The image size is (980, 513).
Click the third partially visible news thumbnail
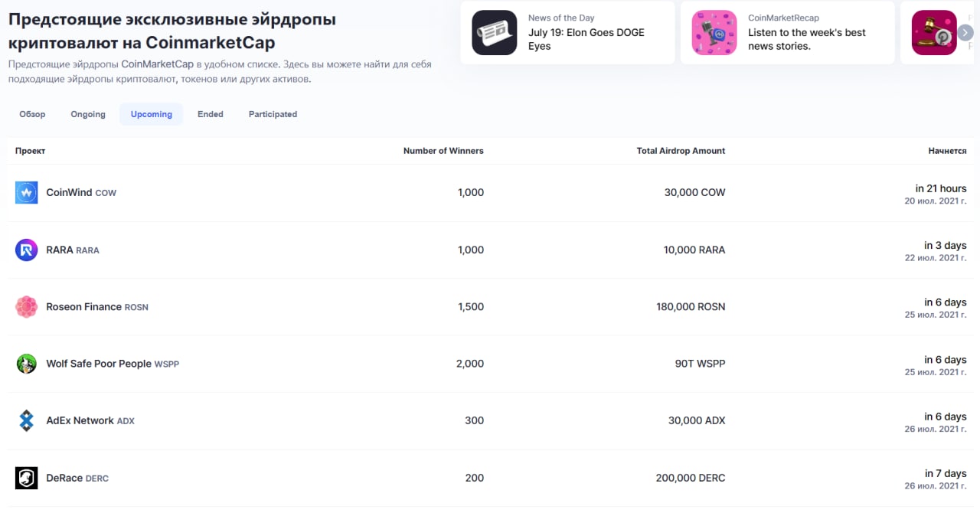point(934,33)
